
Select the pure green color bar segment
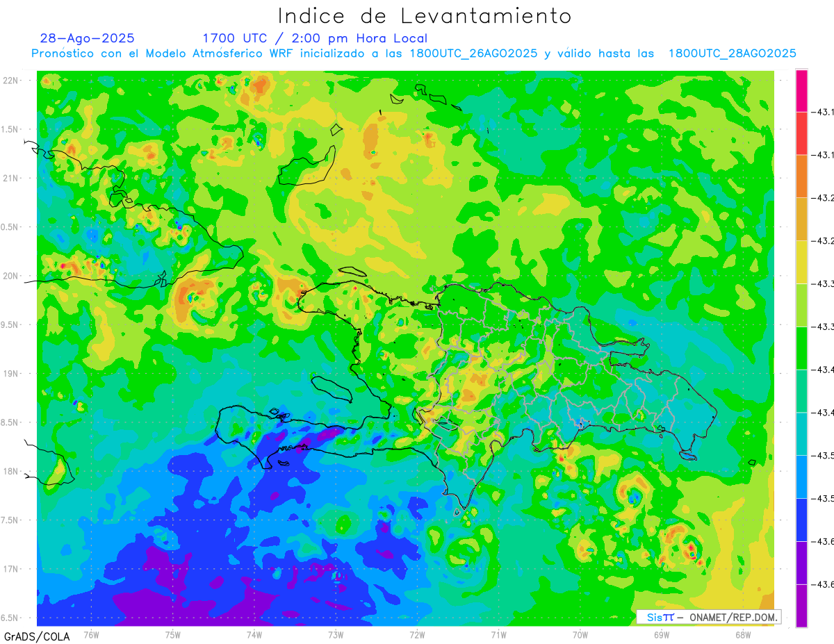tap(801, 347)
